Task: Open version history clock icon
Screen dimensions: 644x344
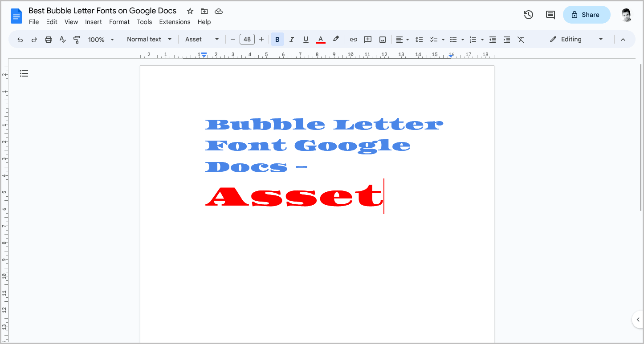Action: point(529,15)
